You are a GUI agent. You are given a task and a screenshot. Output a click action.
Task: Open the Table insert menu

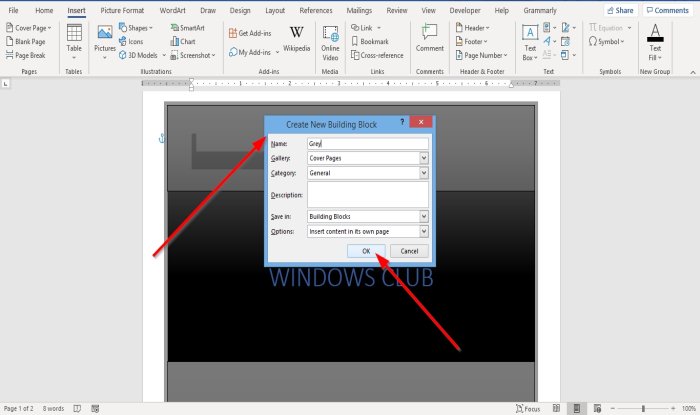click(x=74, y=42)
